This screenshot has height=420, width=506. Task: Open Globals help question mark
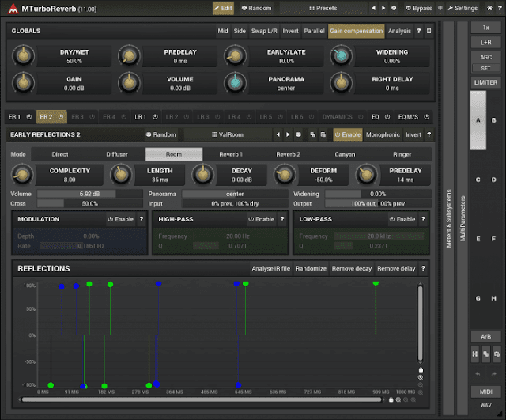pyautogui.click(x=418, y=31)
